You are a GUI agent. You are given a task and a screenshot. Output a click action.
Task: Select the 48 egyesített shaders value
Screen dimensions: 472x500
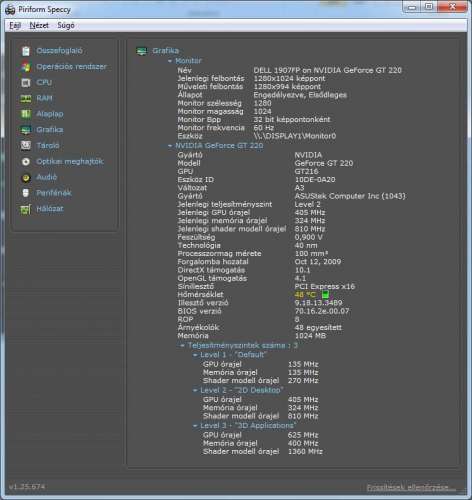pyautogui.click(x=318, y=327)
